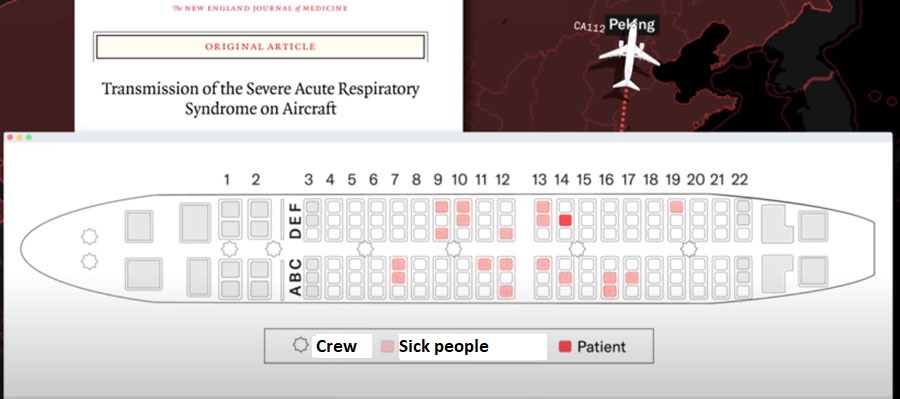Select the airplane icon on the map

click(x=629, y=58)
